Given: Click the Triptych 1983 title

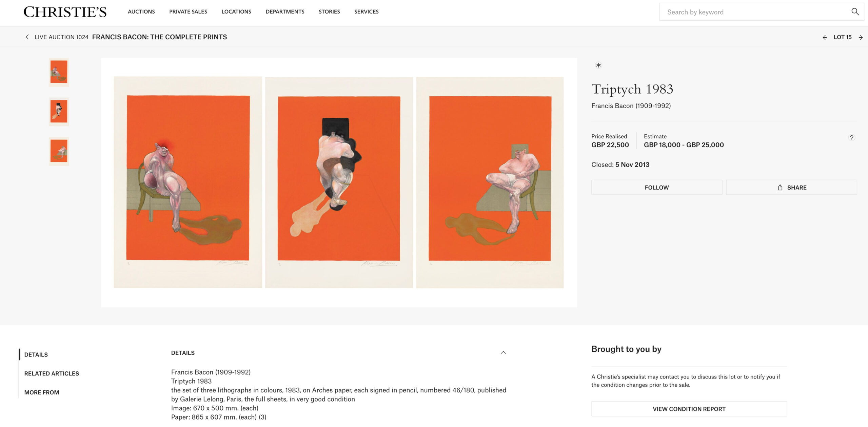Looking at the screenshot, I should (x=632, y=89).
